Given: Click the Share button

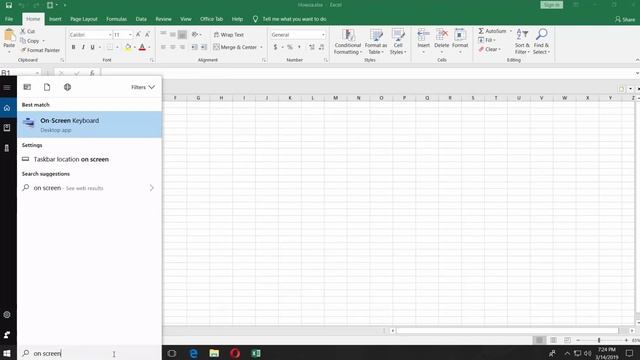Looking at the screenshot, I should (x=625, y=19).
